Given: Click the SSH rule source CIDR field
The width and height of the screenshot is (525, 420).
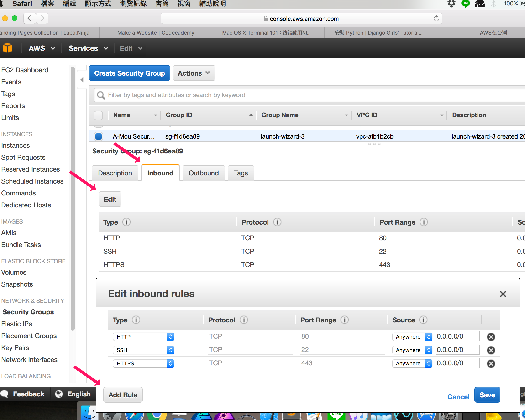Looking at the screenshot, I should (x=457, y=350).
